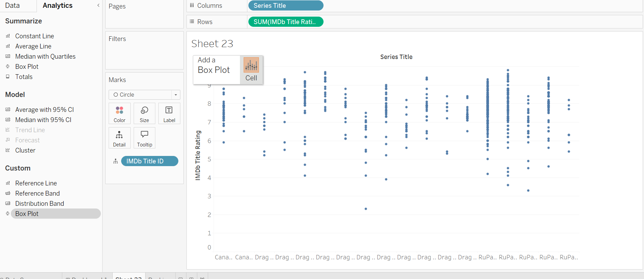
Task: Select Average Line in Summarize
Action: [33, 46]
